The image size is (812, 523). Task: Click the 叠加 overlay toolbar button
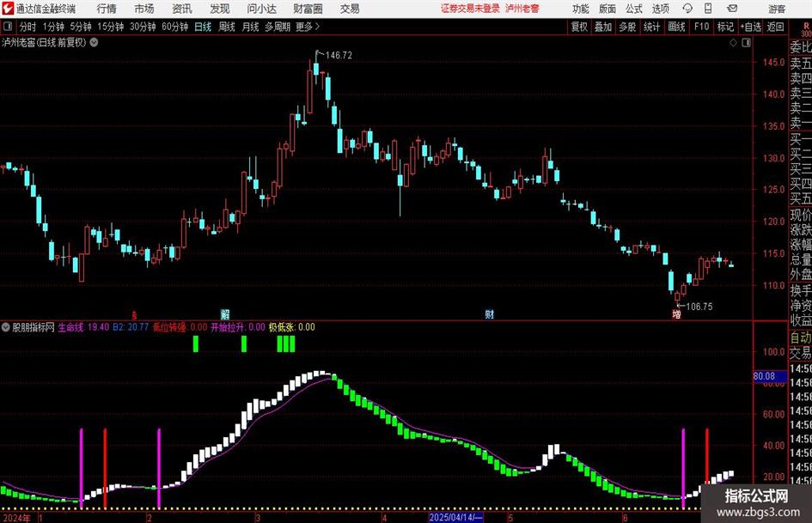603,27
